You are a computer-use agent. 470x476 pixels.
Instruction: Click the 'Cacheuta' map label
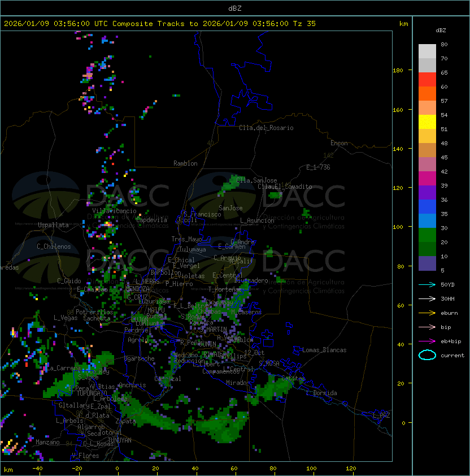click(97, 318)
